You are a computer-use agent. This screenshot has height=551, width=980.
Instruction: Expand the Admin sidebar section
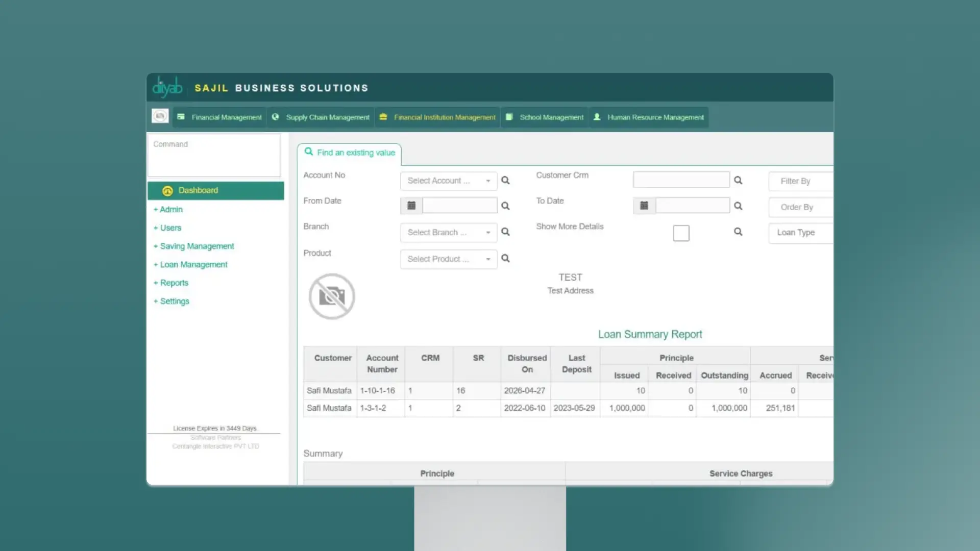point(168,209)
